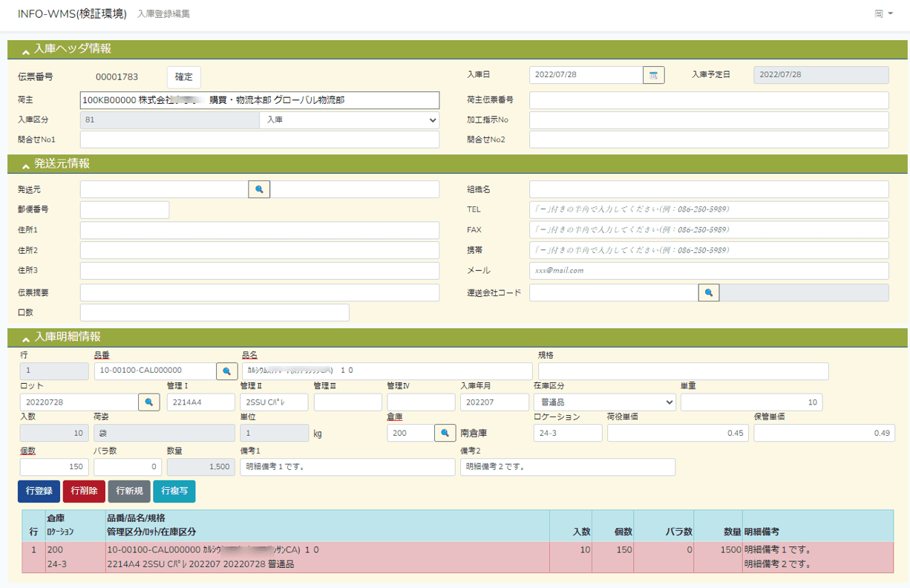
Task: Click the 確定 button
Action: 184,76
